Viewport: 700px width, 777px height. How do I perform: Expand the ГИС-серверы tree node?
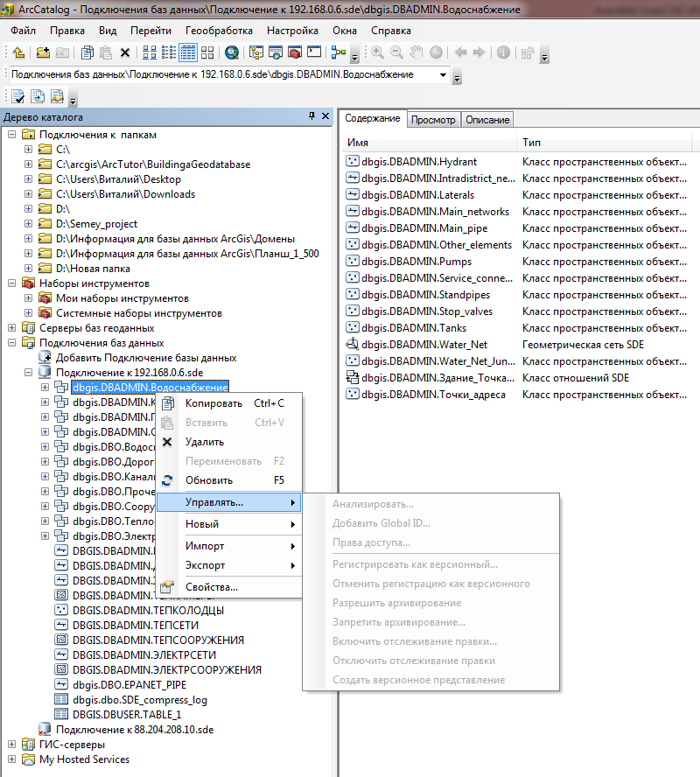[x=12, y=745]
